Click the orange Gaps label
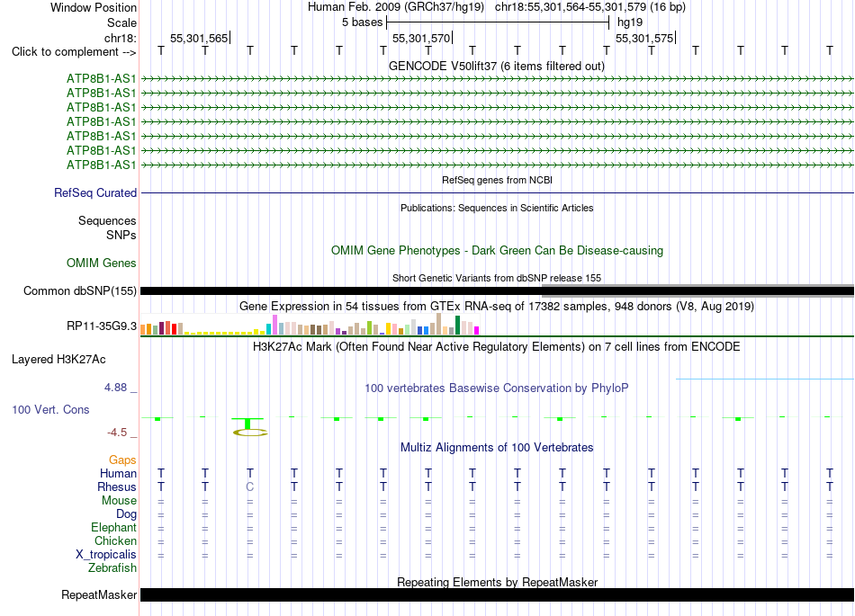The height and width of the screenshot is (616, 855). (x=122, y=460)
